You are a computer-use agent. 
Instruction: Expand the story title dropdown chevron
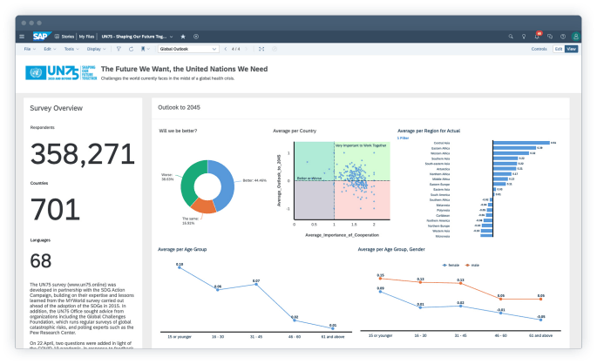click(170, 37)
